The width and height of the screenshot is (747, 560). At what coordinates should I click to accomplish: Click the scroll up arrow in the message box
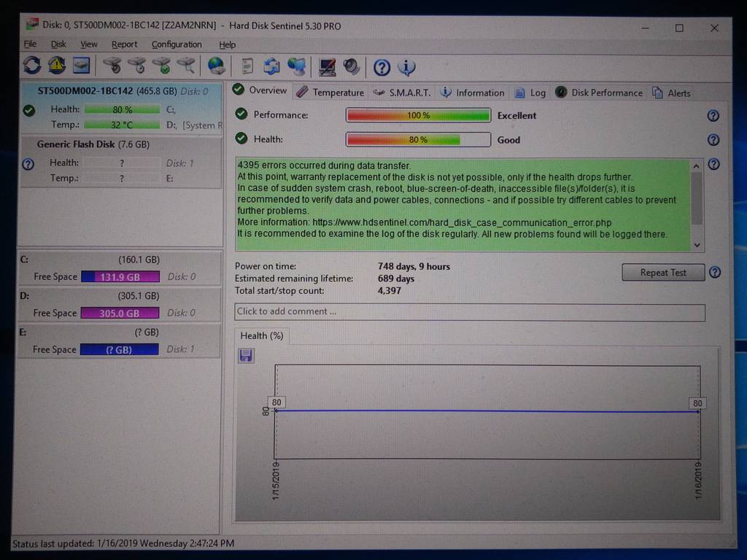tap(697, 166)
